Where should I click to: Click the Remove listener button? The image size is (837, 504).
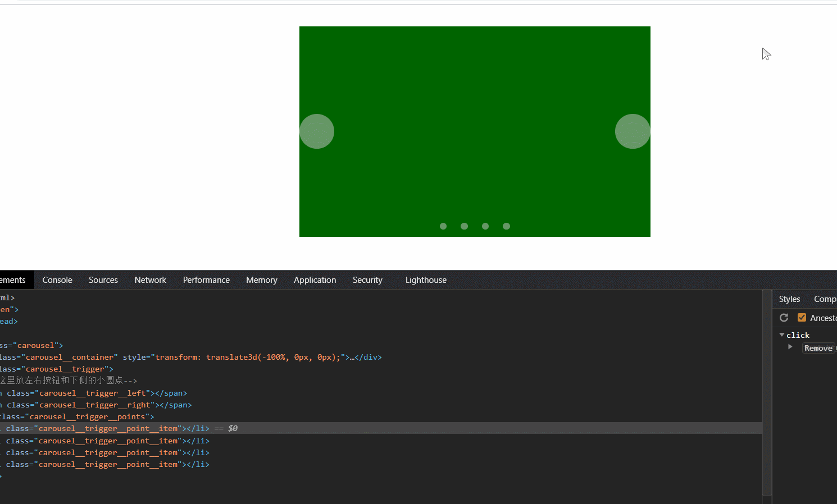[x=818, y=348]
